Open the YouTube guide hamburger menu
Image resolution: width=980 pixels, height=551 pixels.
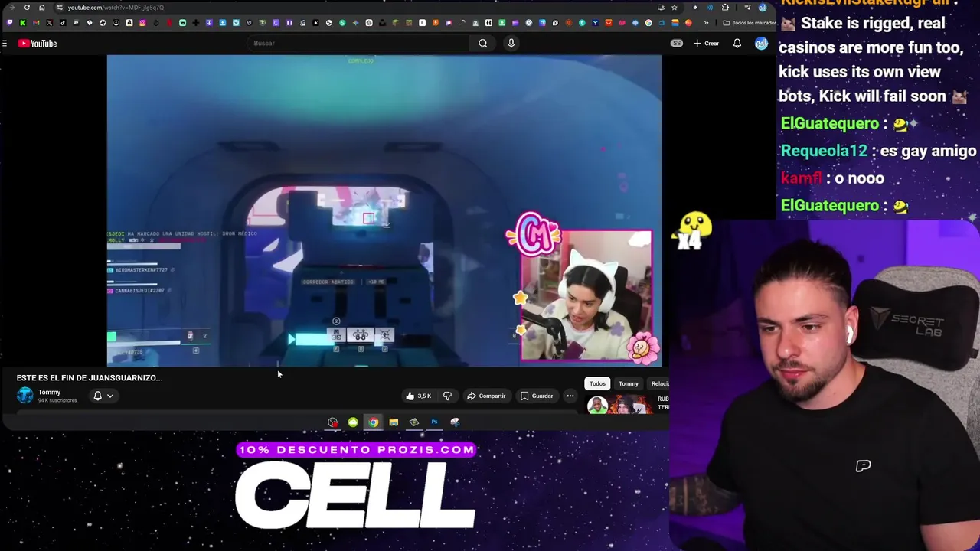click(x=5, y=44)
